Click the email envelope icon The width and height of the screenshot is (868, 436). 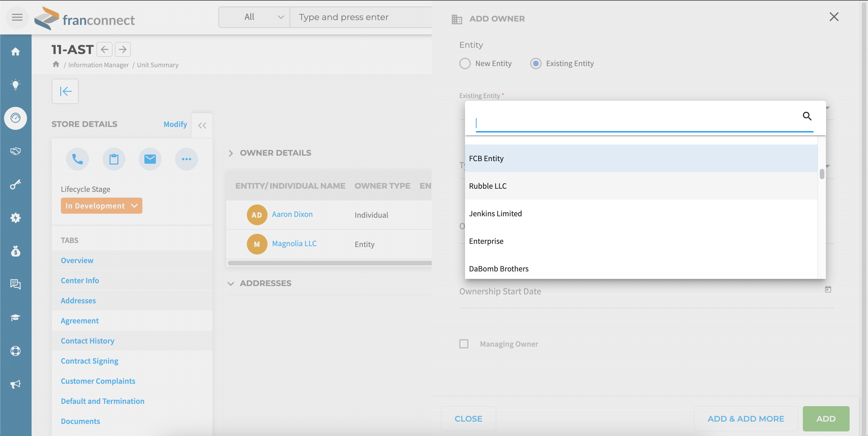(x=150, y=159)
